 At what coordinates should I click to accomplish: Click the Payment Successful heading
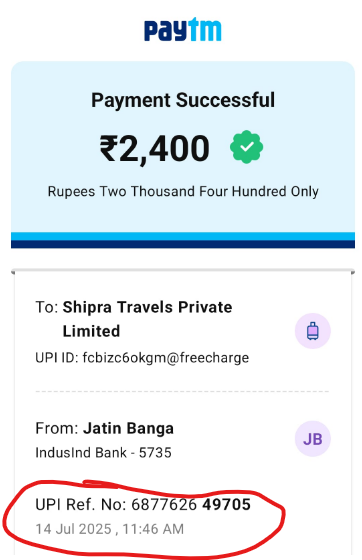(x=183, y=100)
